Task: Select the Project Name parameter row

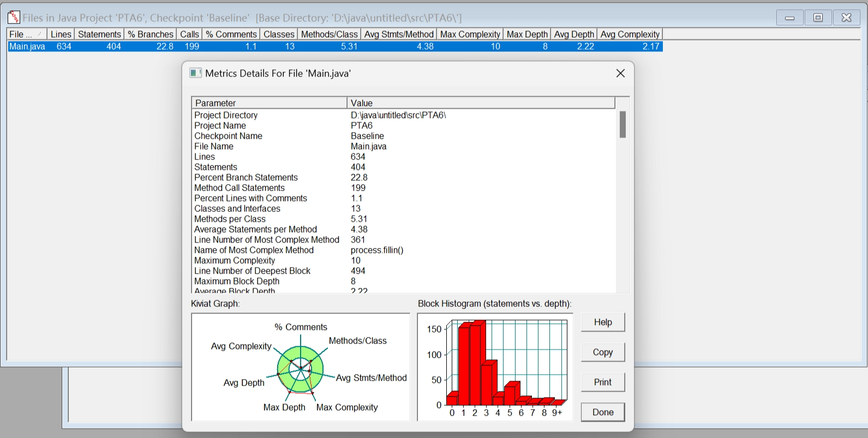Action: (404, 126)
